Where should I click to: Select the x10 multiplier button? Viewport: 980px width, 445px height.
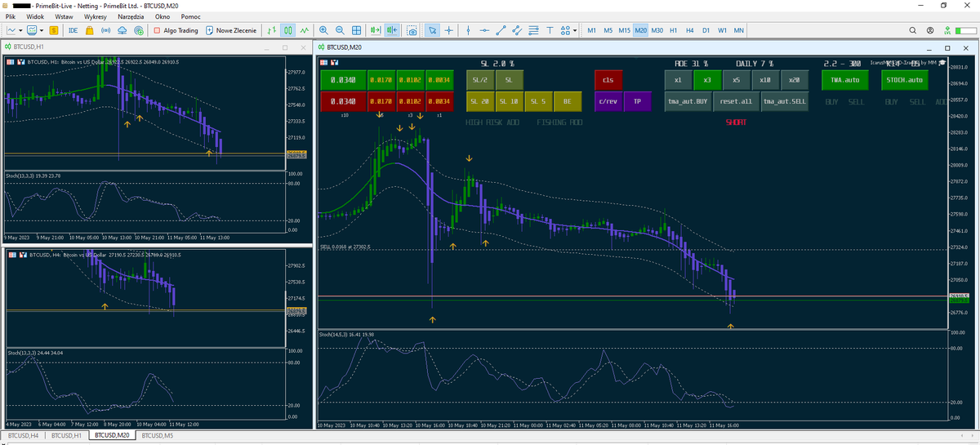(765, 80)
